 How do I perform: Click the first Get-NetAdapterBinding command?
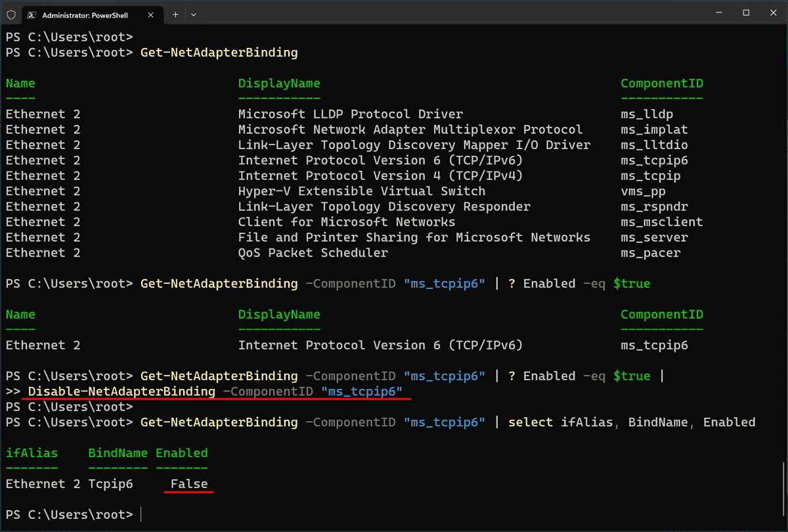pos(219,51)
